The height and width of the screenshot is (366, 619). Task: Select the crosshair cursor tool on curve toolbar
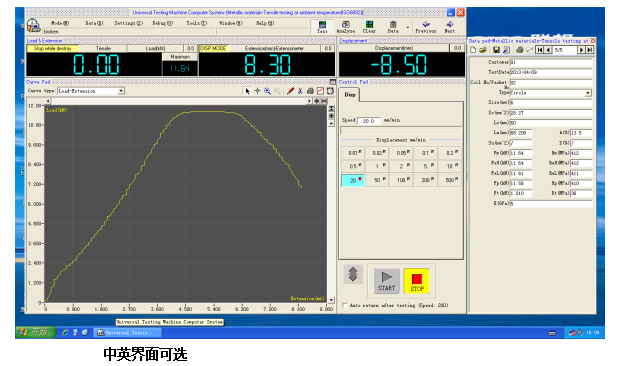pyautogui.click(x=257, y=91)
